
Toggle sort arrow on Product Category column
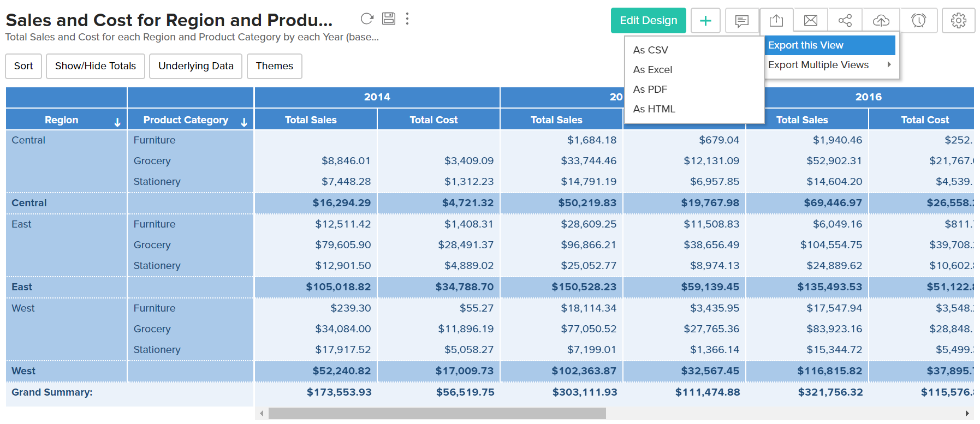tap(244, 122)
